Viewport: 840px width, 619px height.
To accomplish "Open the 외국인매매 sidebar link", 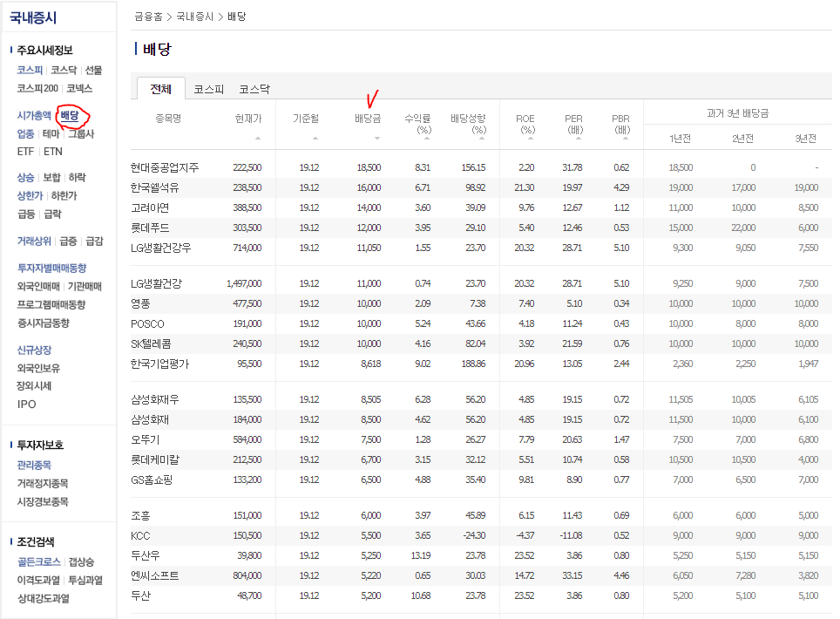I will [x=38, y=287].
